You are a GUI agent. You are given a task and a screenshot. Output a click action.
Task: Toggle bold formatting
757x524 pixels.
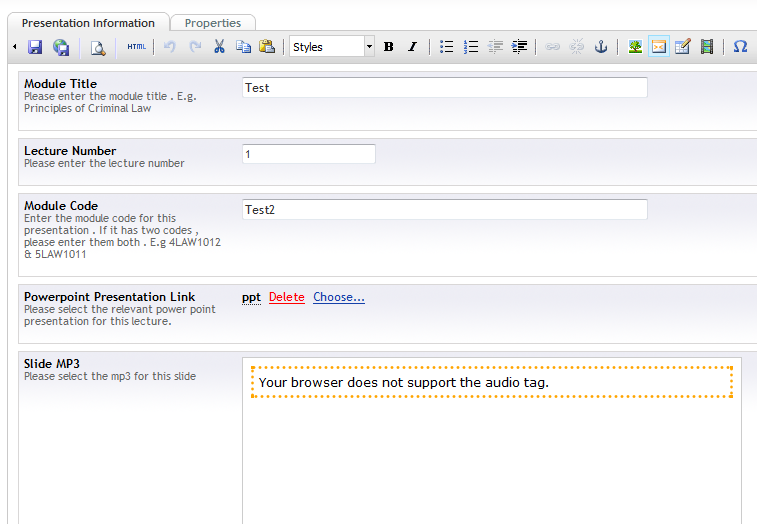pyautogui.click(x=388, y=47)
